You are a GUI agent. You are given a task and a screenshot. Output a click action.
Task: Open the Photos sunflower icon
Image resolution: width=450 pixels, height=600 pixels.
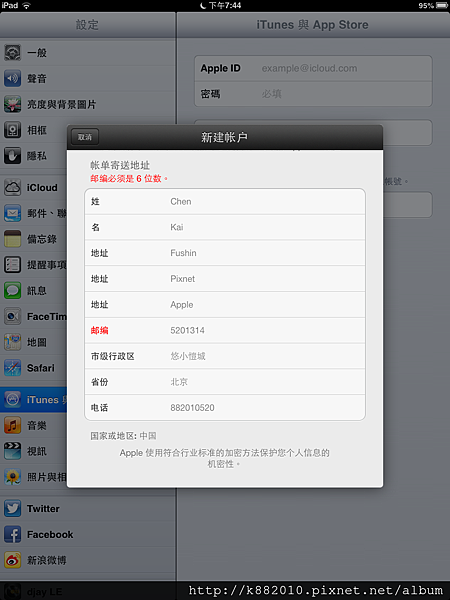(12, 477)
